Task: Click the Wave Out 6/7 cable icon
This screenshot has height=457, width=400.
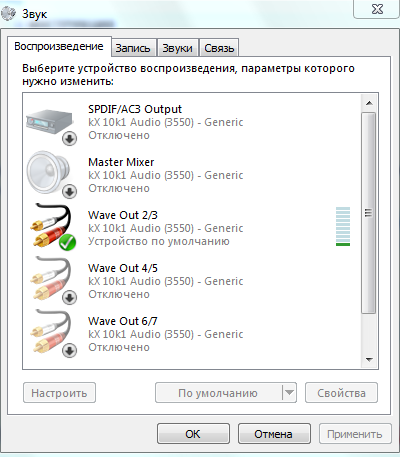Action: 51,331
